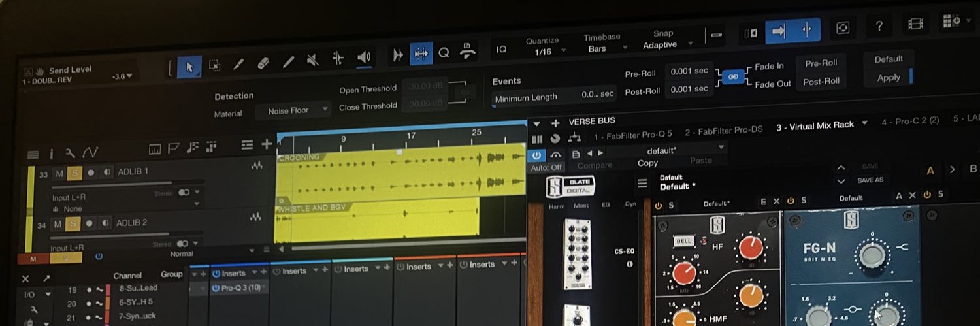Click the Apply button in Strip Silence
Screen dimensions: 980x326
pos(889,77)
